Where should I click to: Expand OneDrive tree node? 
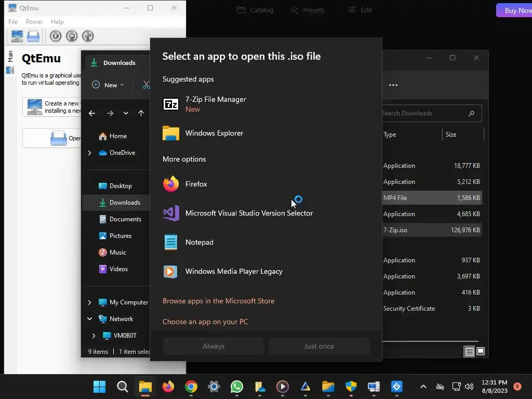point(89,153)
